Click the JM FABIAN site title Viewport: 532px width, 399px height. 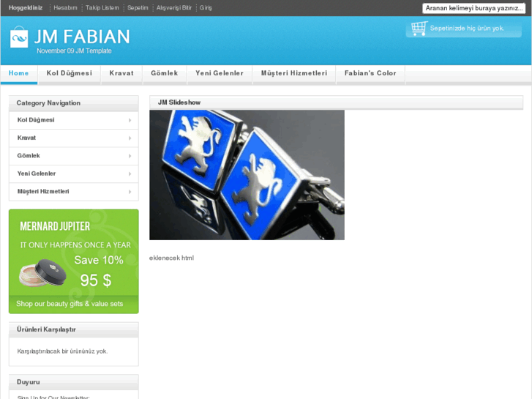82,37
